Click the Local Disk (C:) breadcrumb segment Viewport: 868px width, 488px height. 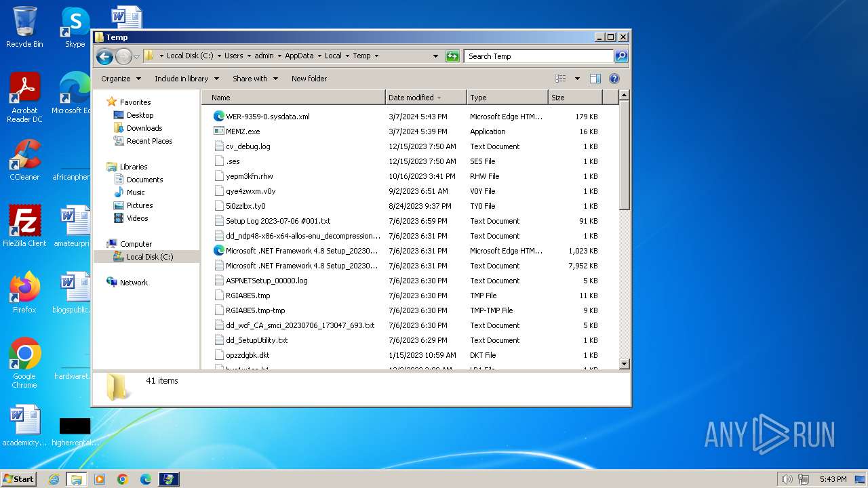pos(190,56)
